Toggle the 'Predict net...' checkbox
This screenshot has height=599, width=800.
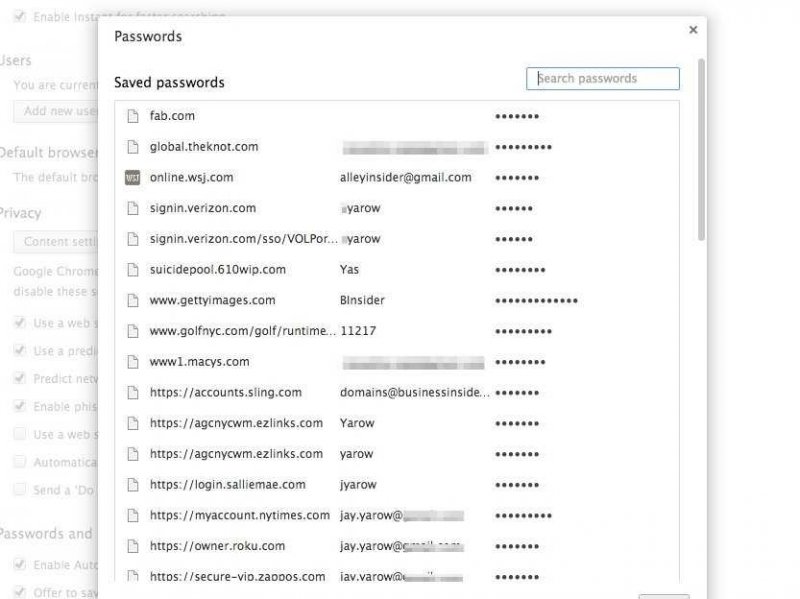point(19,379)
